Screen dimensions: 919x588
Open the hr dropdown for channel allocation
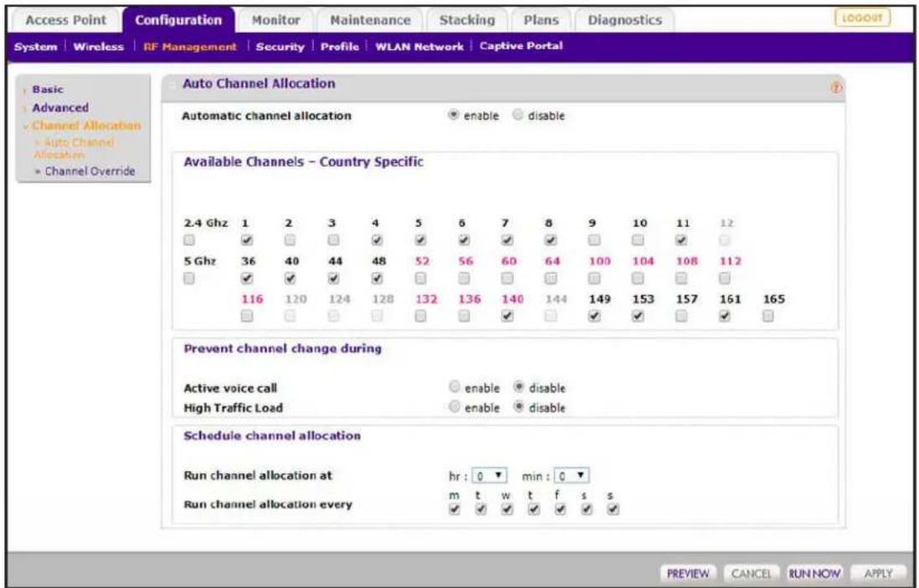point(488,476)
